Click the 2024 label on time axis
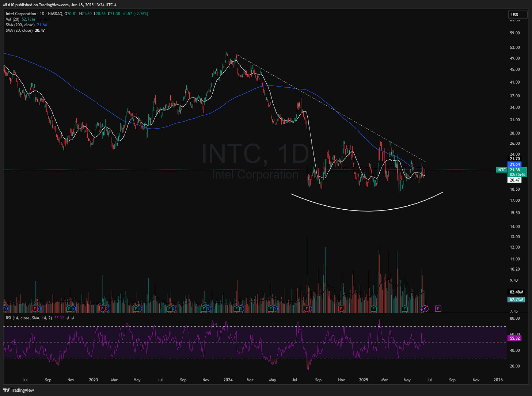This screenshot has height=396, width=532. [x=228, y=380]
